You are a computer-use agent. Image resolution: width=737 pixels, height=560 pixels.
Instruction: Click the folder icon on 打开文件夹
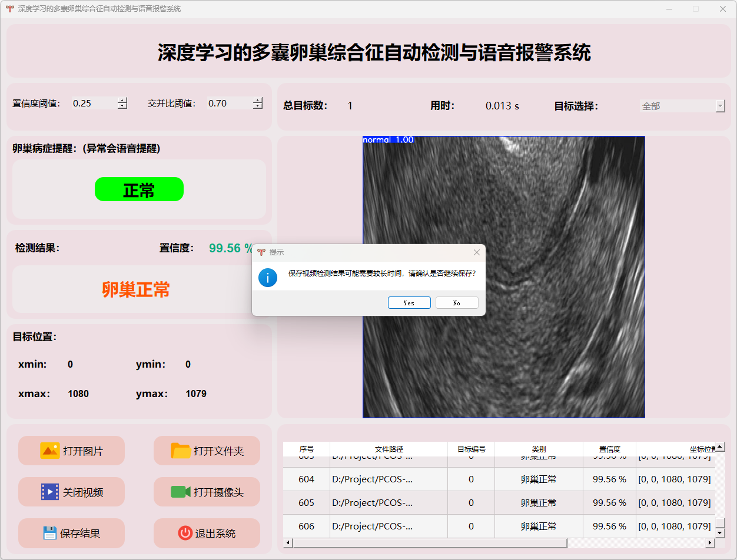181,451
